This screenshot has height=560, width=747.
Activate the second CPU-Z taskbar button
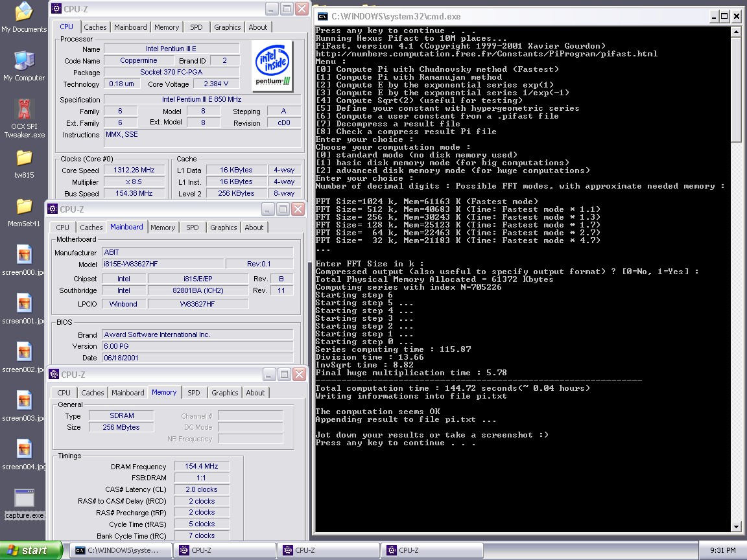tap(328, 550)
